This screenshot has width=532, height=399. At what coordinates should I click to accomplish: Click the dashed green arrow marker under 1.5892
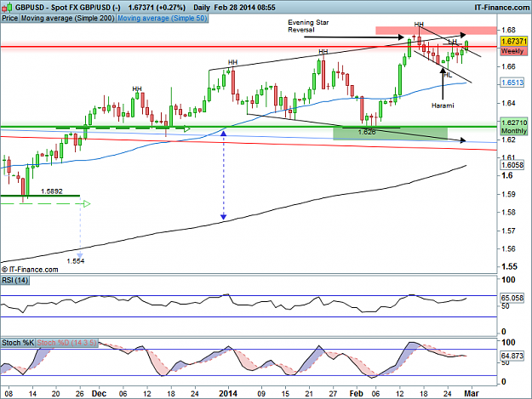tap(45, 203)
